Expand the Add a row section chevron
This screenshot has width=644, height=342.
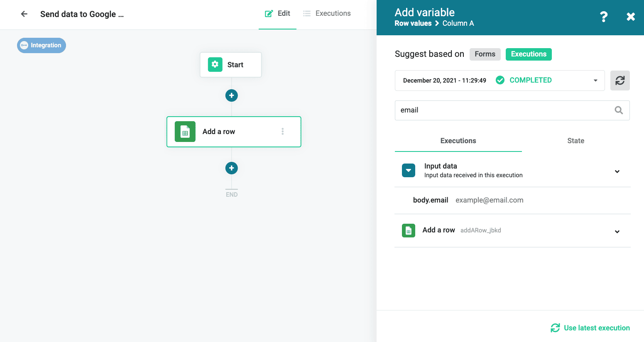[x=617, y=232]
